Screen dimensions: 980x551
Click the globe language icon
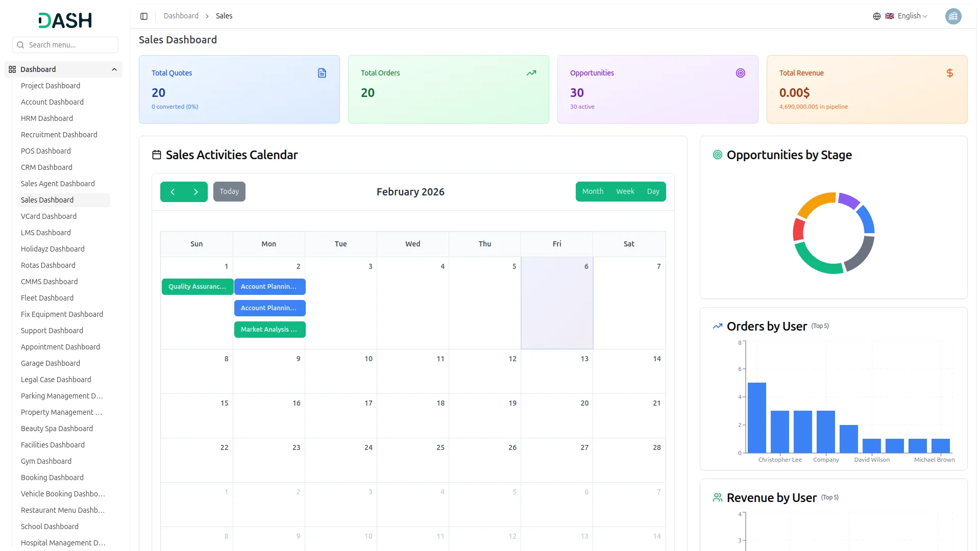(x=876, y=16)
